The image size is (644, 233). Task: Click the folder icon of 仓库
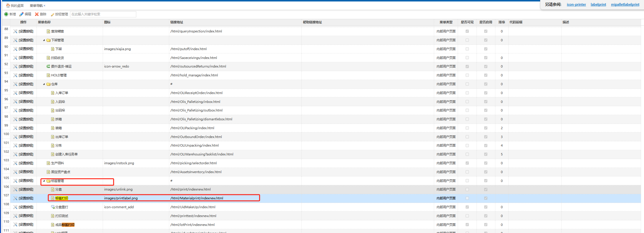pyautogui.click(x=48, y=84)
